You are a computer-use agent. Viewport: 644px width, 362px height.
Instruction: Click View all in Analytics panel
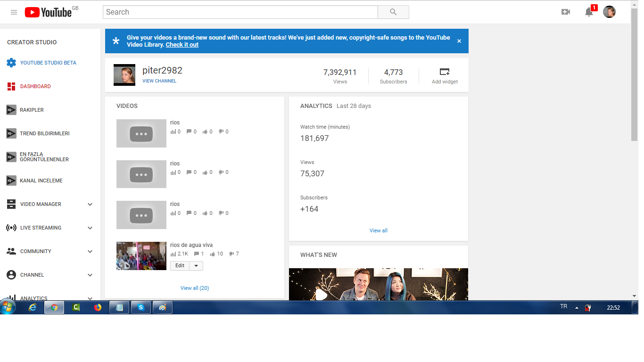(379, 230)
